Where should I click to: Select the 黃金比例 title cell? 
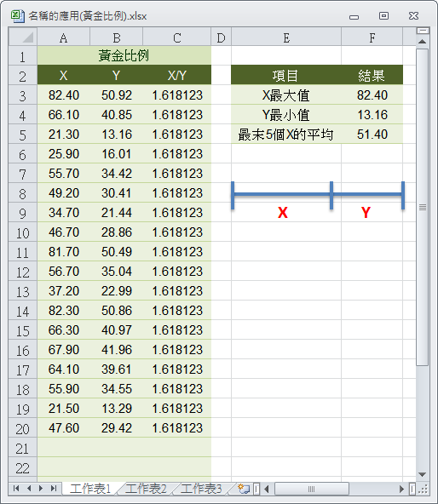(124, 55)
